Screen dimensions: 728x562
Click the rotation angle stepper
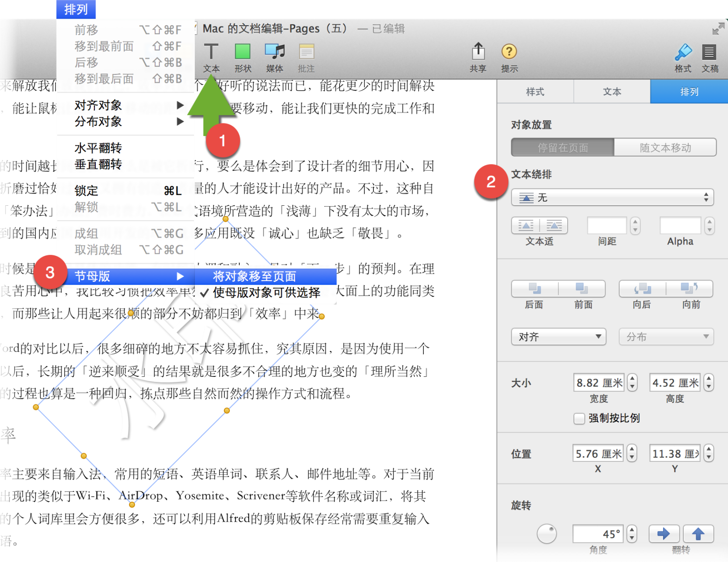pyautogui.click(x=632, y=533)
